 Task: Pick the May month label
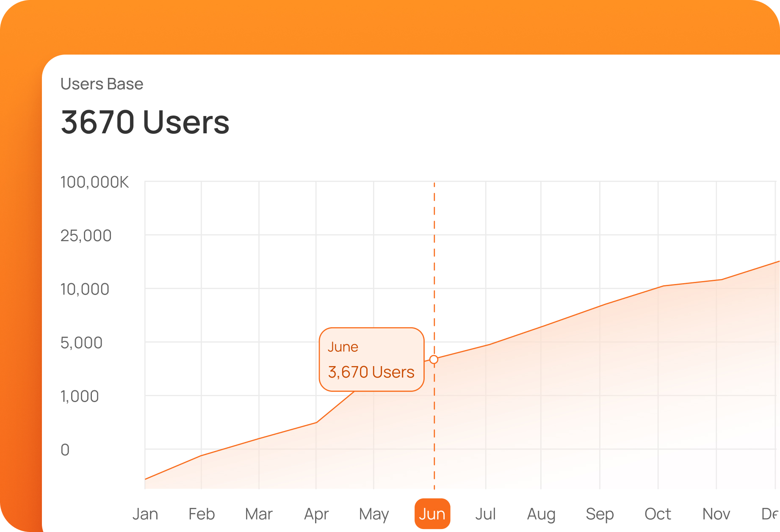374,514
